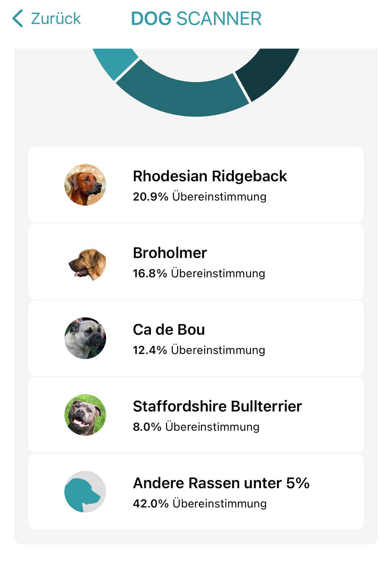
Task: Select the 42.0% Übereinstimmung text
Action: 200,504
